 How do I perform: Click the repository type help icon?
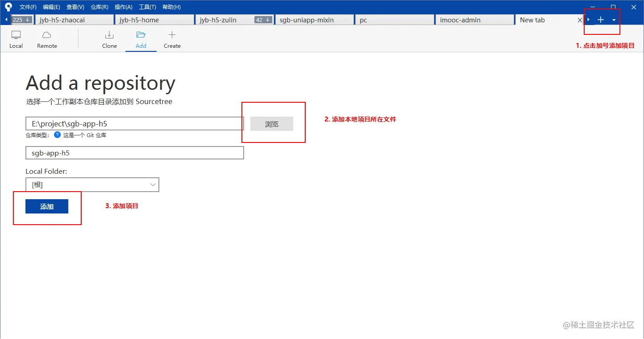(x=57, y=134)
